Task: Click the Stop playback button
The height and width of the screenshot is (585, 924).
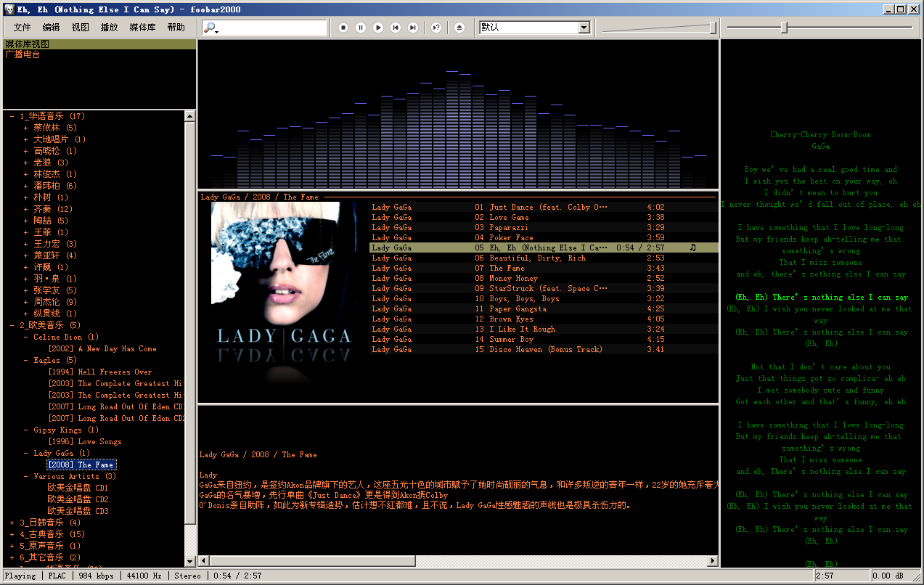Action: 343,28
